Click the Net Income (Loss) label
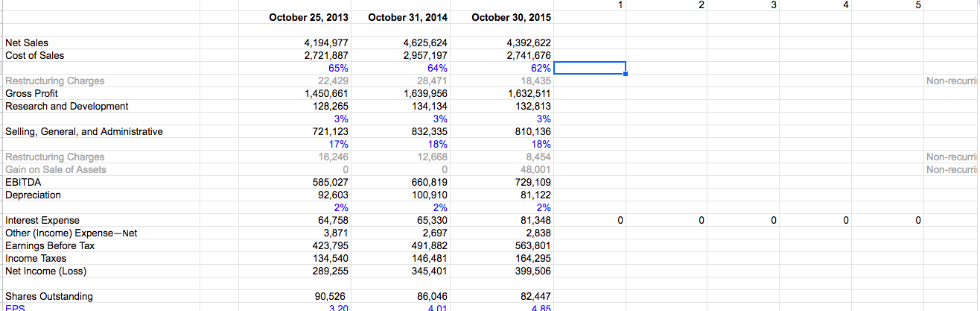 (x=46, y=271)
